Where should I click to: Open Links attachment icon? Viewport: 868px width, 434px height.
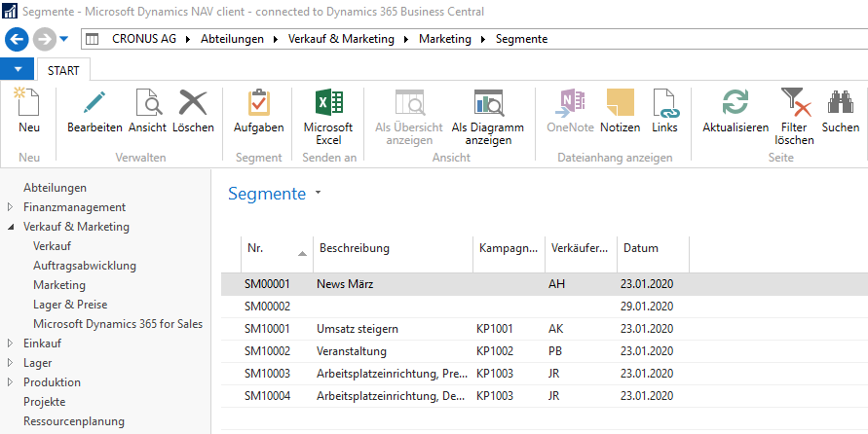coord(664,103)
